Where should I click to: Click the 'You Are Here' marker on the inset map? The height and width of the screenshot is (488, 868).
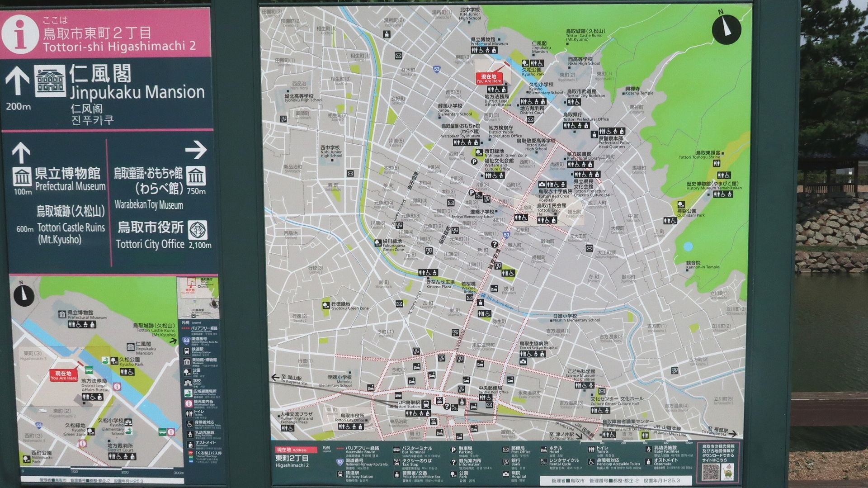click(x=63, y=375)
